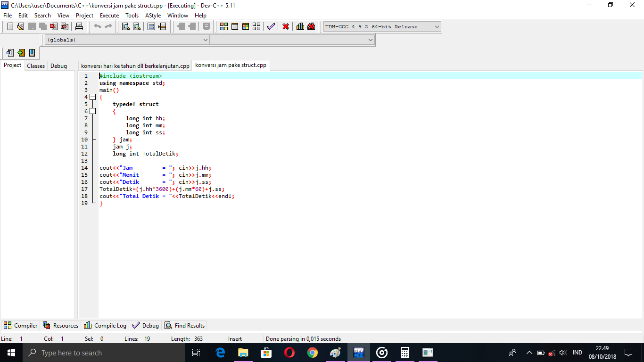644x362 pixels.
Task: Click the Print toolbar icon
Action: pos(79,26)
